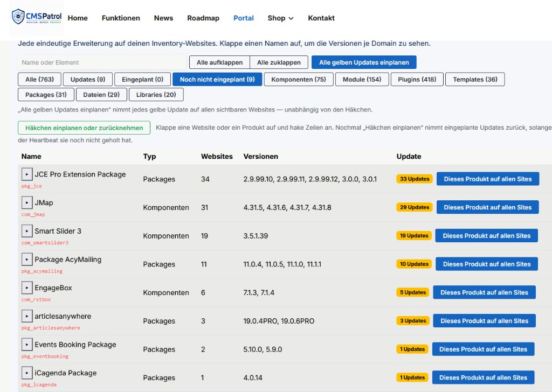Schedule EngageBox update on all sites
552x392 pixels.
click(484, 292)
